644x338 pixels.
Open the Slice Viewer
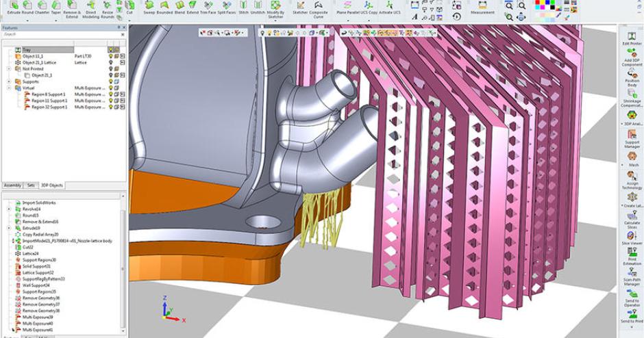click(x=632, y=238)
